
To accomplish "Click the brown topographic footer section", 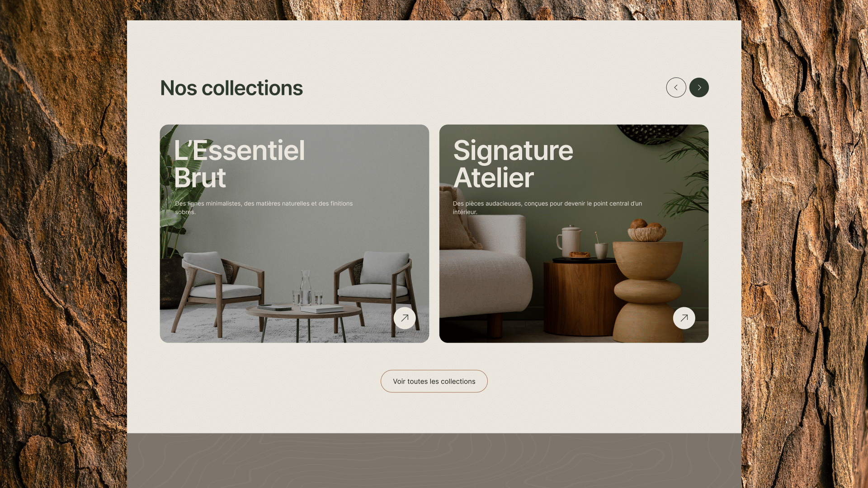I will [x=434, y=460].
